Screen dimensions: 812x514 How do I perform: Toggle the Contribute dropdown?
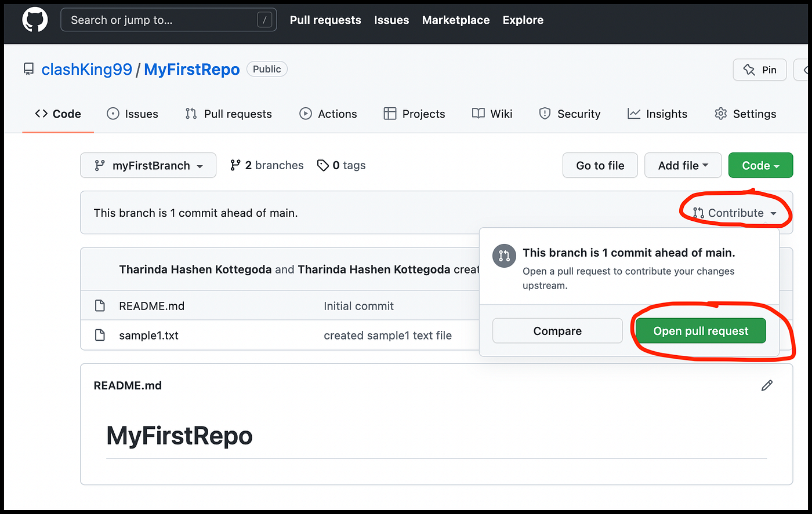click(734, 213)
